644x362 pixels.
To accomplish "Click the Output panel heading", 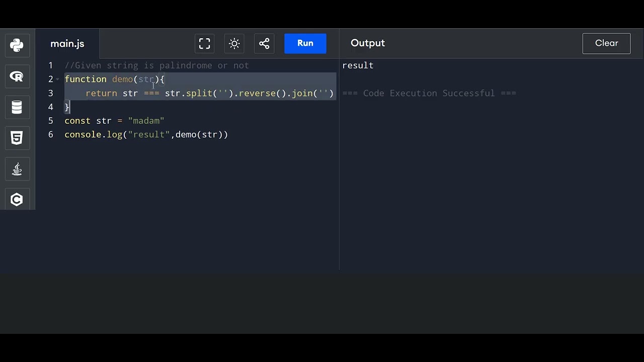I will point(368,43).
